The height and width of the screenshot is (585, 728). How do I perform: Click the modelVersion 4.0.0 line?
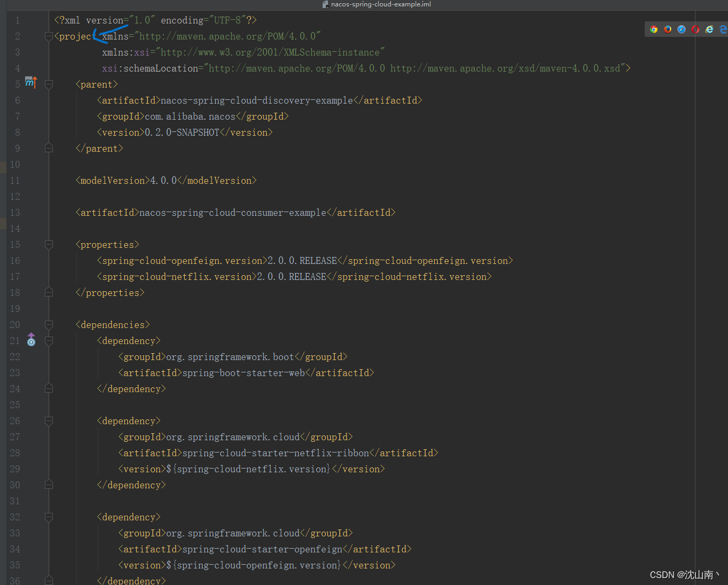(166, 181)
